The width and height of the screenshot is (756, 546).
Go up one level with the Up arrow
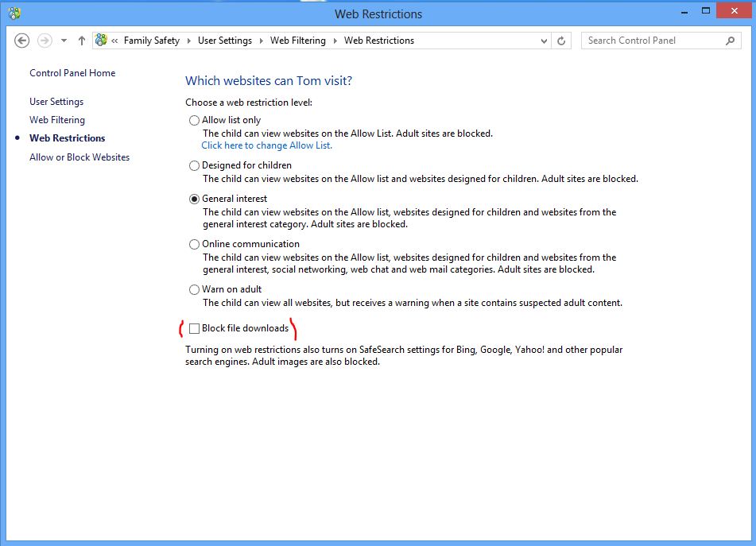pyautogui.click(x=81, y=41)
